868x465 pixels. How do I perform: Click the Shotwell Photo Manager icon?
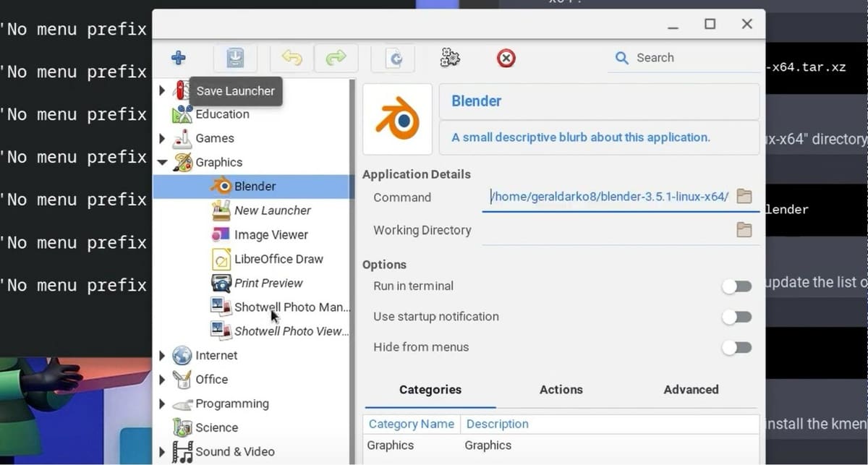[221, 307]
